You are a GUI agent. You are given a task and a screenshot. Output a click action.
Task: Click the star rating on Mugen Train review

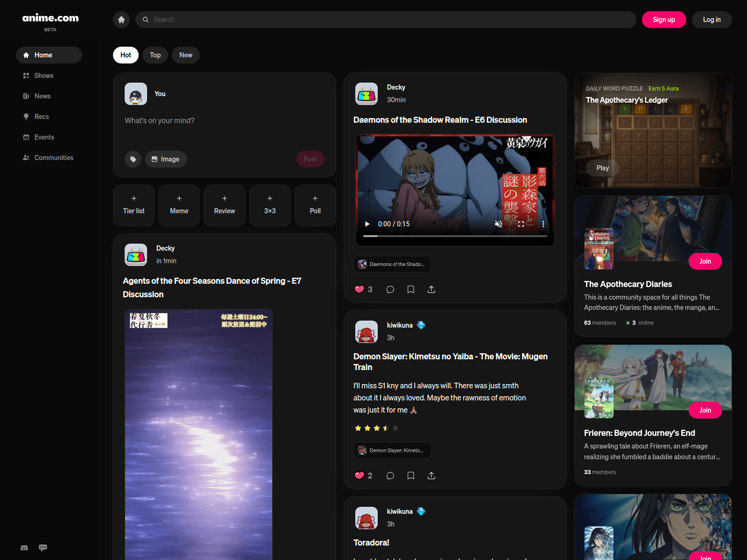(376, 428)
